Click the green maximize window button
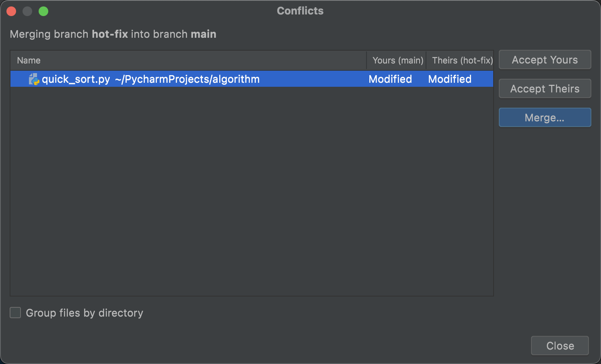This screenshot has width=601, height=364. point(43,11)
